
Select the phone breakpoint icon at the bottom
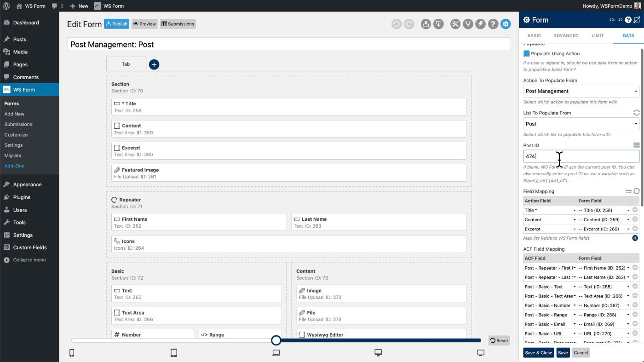pos(71,352)
